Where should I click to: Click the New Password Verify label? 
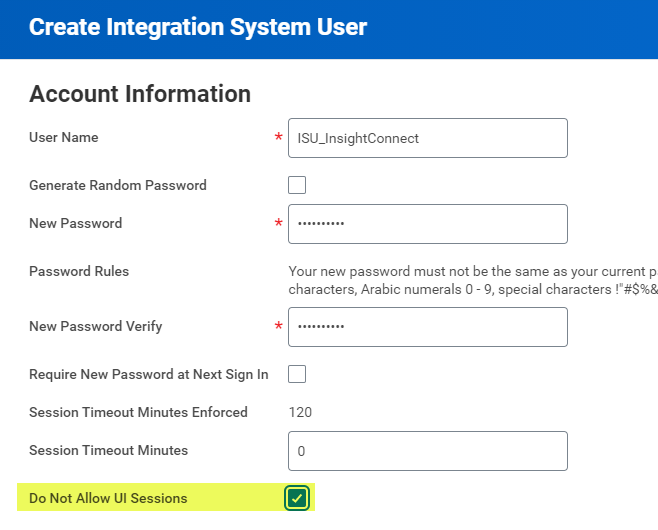[x=96, y=326]
